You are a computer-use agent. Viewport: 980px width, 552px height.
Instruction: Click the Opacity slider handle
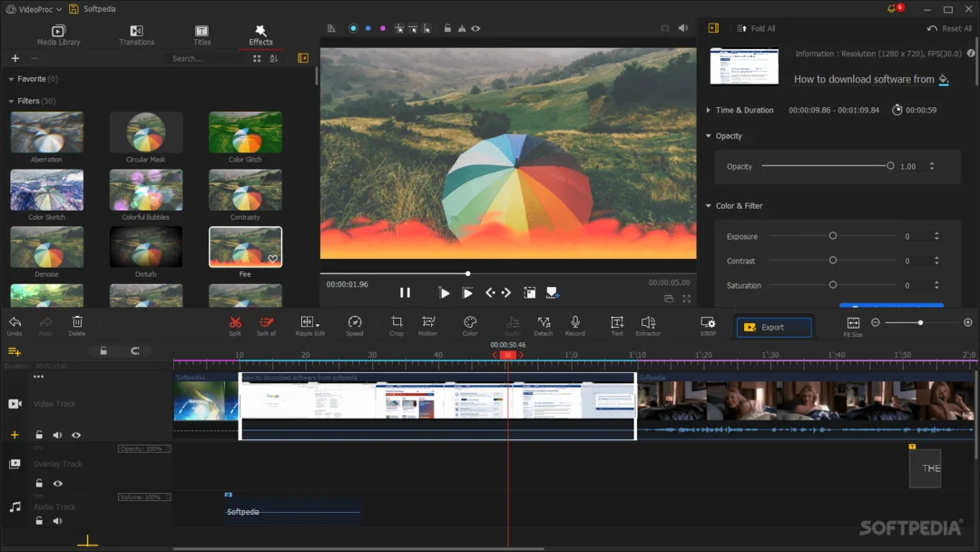coord(890,165)
